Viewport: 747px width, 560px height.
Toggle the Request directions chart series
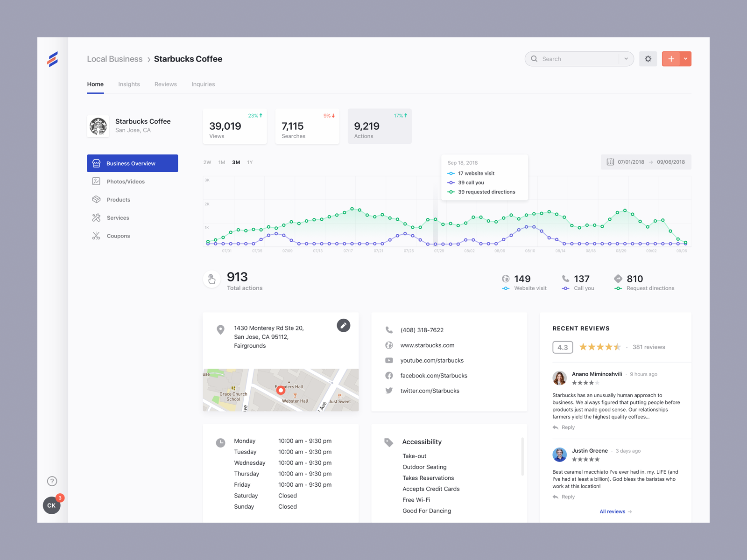pyautogui.click(x=644, y=288)
